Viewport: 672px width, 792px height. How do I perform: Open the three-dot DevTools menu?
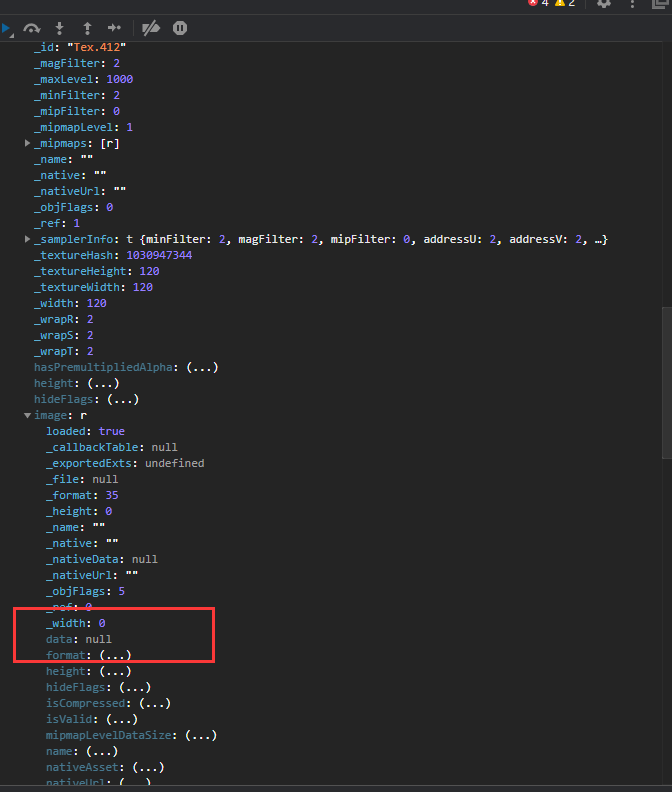[x=632, y=4]
